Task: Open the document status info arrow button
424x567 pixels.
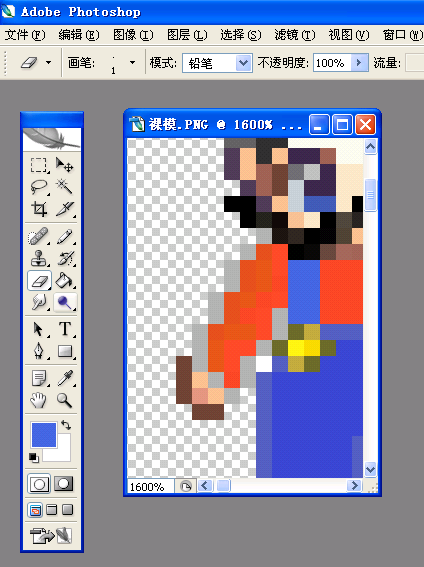Action: pyautogui.click(x=185, y=487)
